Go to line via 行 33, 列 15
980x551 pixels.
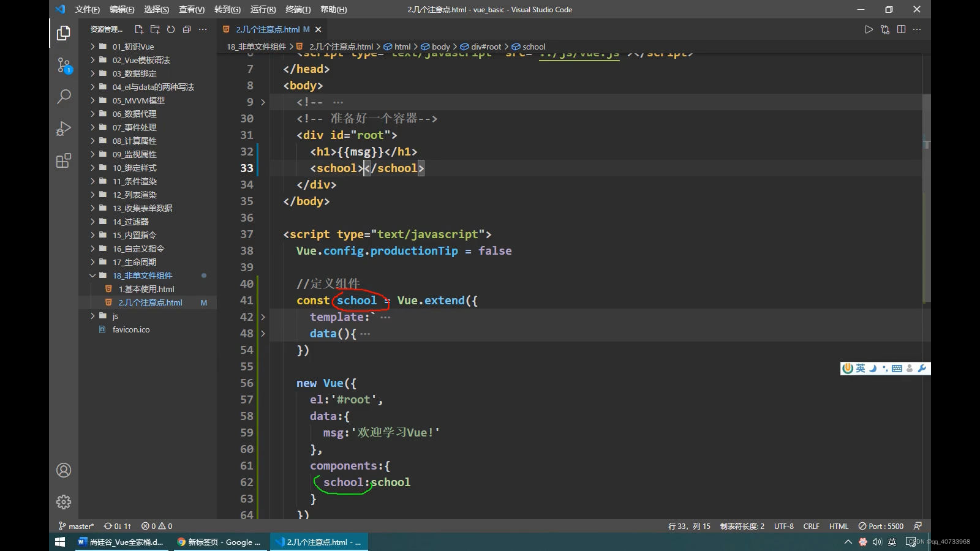pyautogui.click(x=689, y=526)
